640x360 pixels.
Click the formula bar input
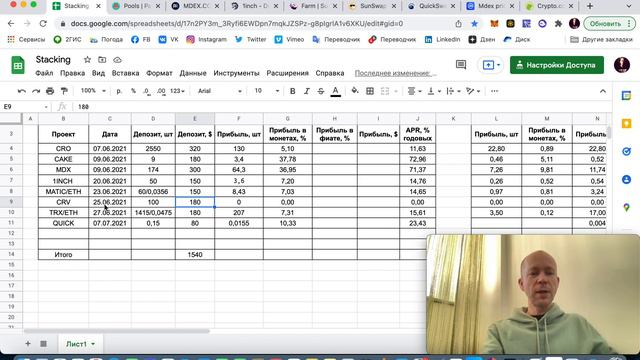343,107
